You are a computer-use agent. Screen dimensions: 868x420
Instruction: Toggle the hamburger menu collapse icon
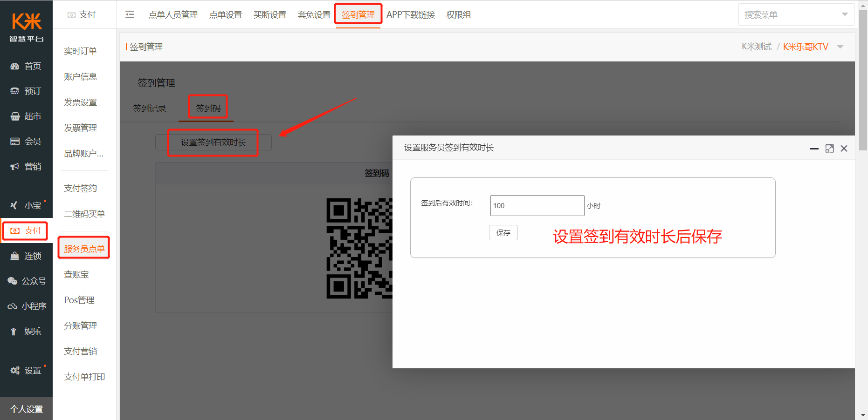click(x=130, y=14)
